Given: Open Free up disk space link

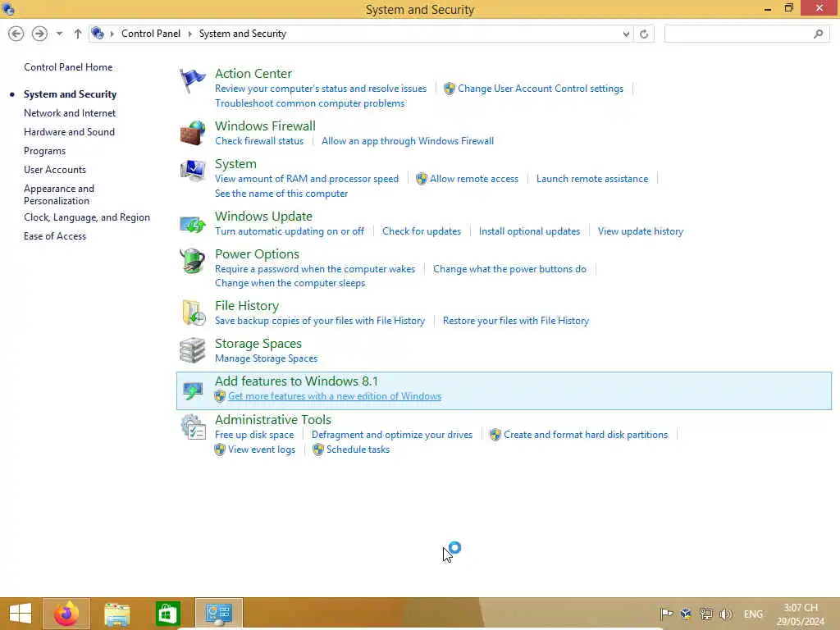Looking at the screenshot, I should (x=254, y=435).
